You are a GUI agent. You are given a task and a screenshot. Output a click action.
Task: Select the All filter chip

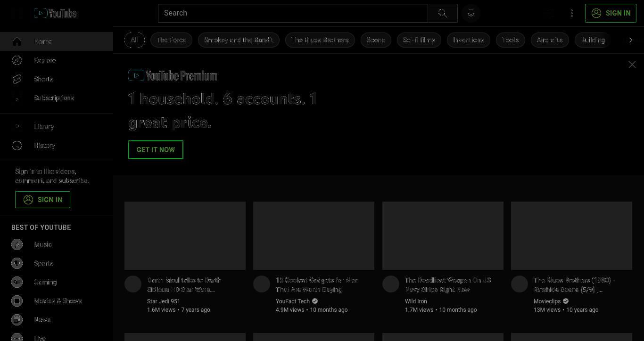pyautogui.click(x=134, y=40)
